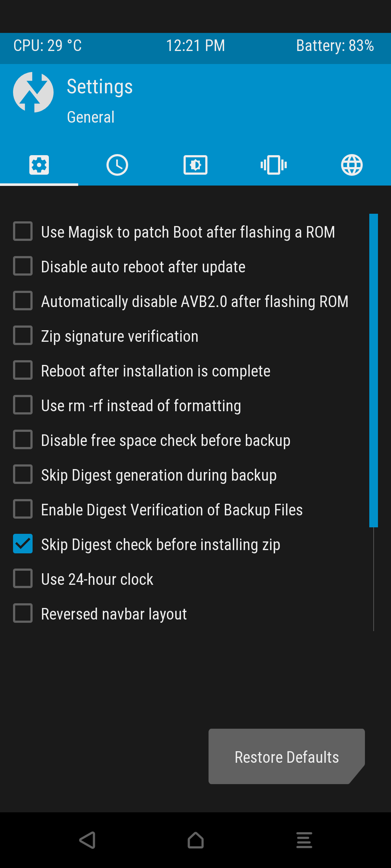Tap the home navigation icon

pyautogui.click(x=195, y=840)
